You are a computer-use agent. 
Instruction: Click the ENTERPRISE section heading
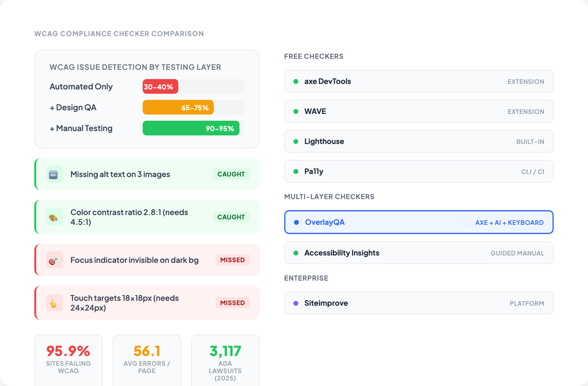pos(306,278)
